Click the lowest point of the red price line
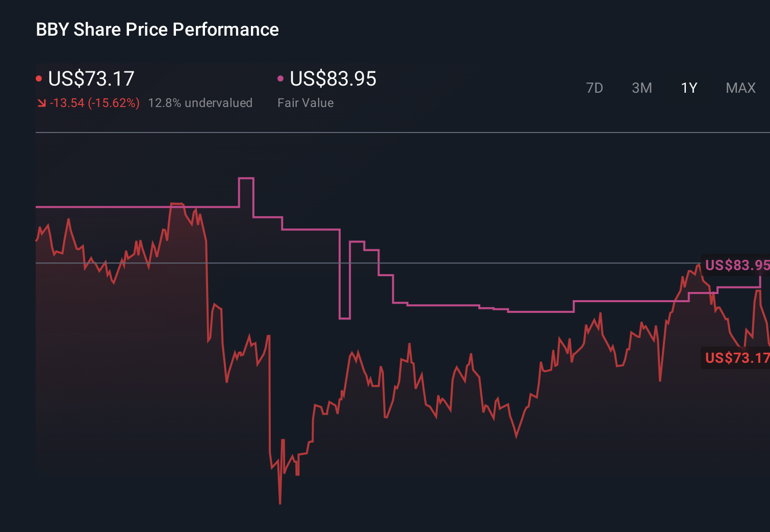 coord(280,503)
